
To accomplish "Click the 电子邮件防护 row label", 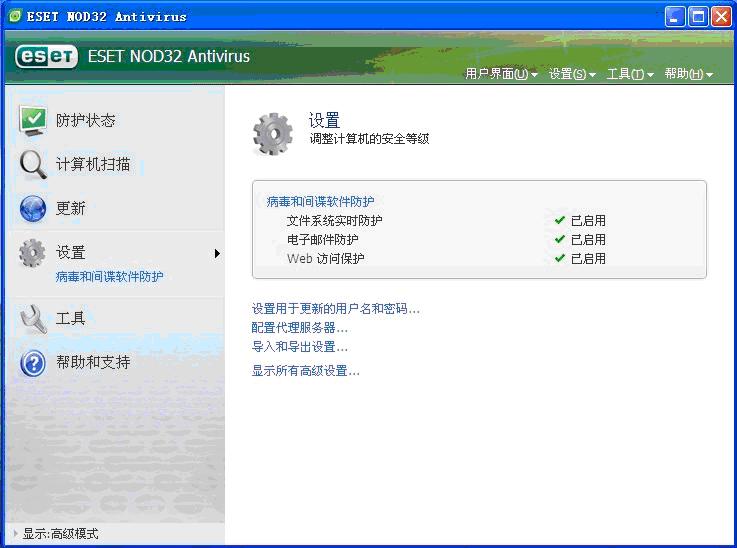I will pyautogui.click(x=323, y=240).
